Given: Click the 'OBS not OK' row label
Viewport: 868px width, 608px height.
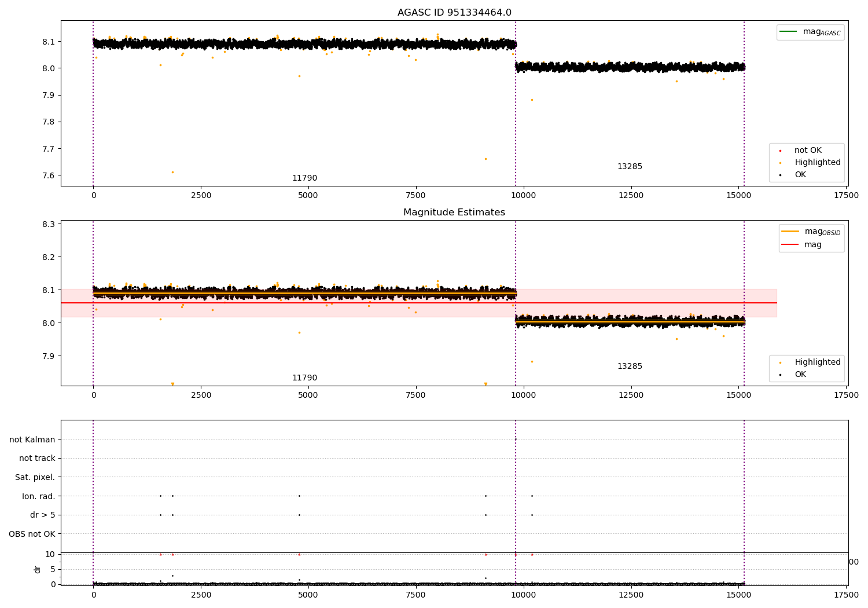Looking at the screenshot, I should (32, 534).
